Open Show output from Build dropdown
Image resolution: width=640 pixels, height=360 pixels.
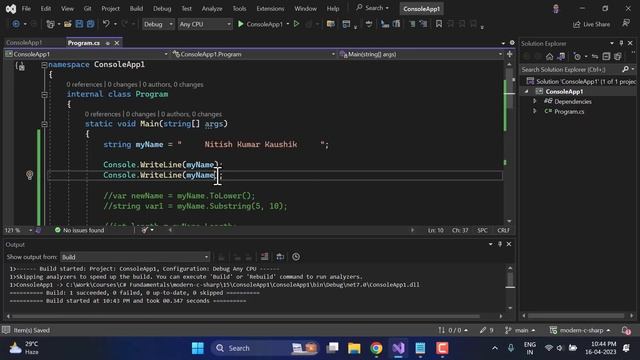click(x=135, y=257)
